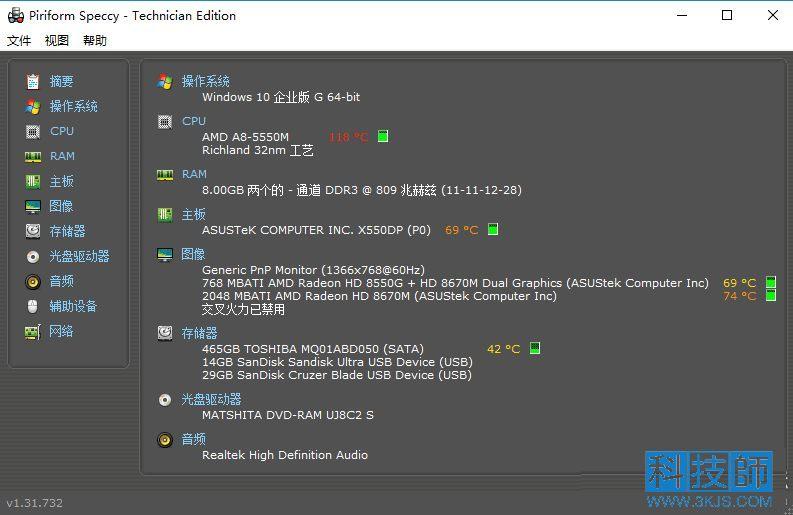Click the 图像 monitor icon in sidebar
This screenshot has height=515, width=793.
(33, 206)
